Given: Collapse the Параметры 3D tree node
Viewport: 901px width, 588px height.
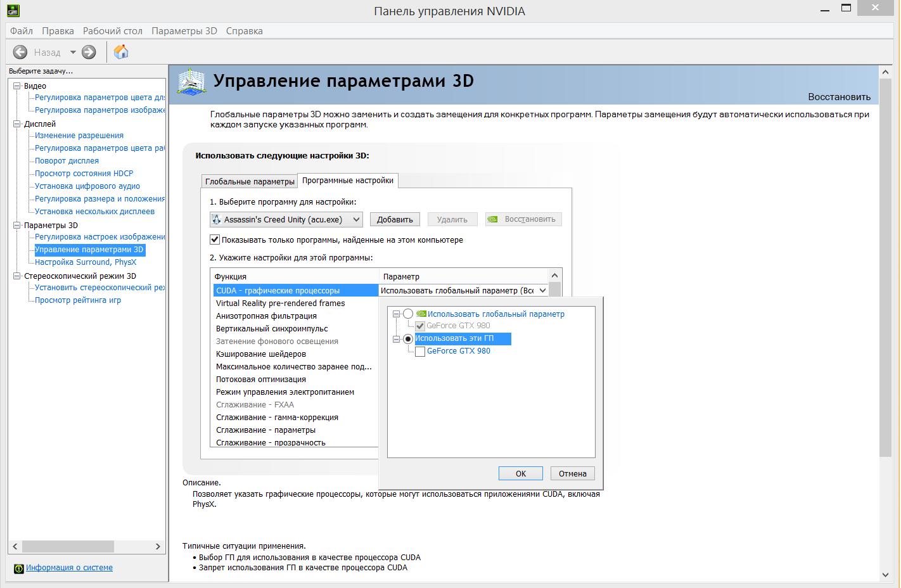Looking at the screenshot, I should tap(17, 225).
